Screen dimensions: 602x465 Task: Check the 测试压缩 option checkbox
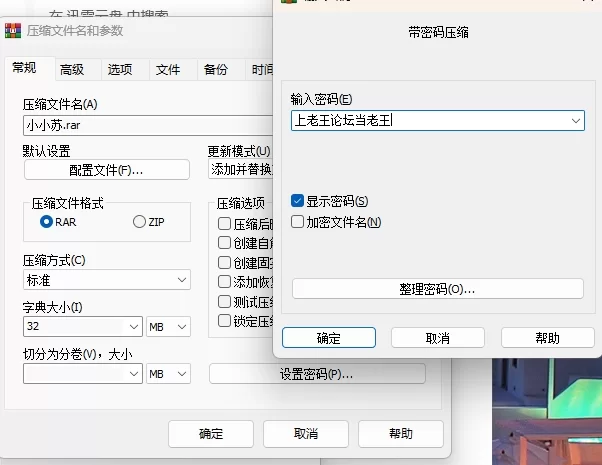click(x=224, y=302)
